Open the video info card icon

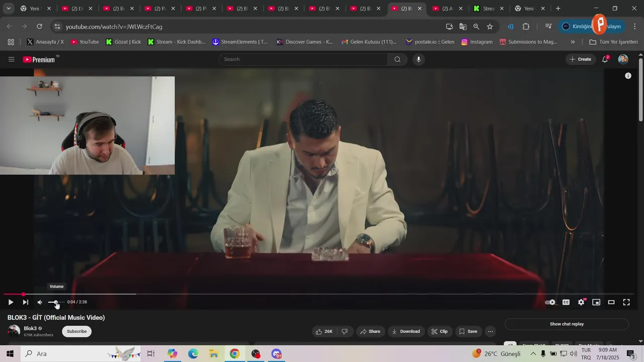click(628, 76)
